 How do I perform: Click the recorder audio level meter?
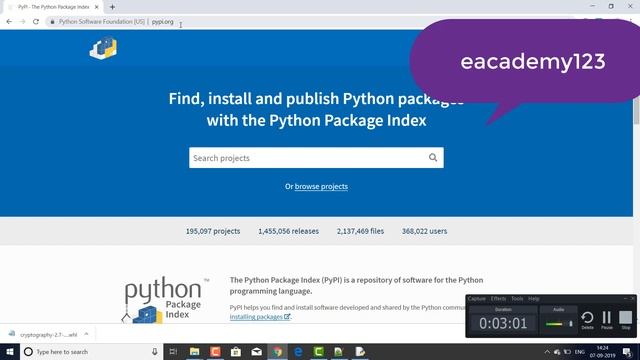[554, 324]
